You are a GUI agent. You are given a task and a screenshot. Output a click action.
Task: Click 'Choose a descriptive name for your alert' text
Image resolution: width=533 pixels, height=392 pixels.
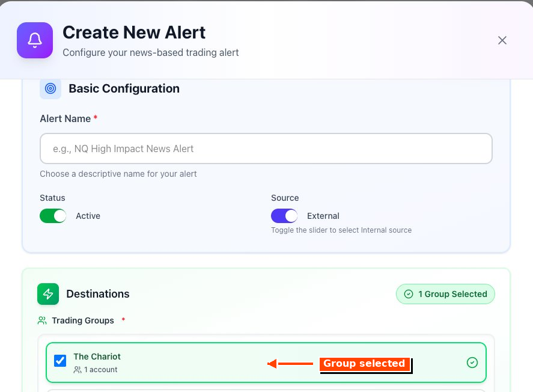[x=118, y=174]
